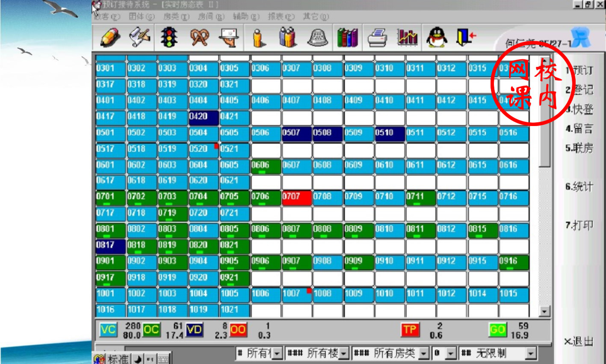606x364 pixels.
Task: Select dark blue room cell 0508
Action: (x=328, y=134)
